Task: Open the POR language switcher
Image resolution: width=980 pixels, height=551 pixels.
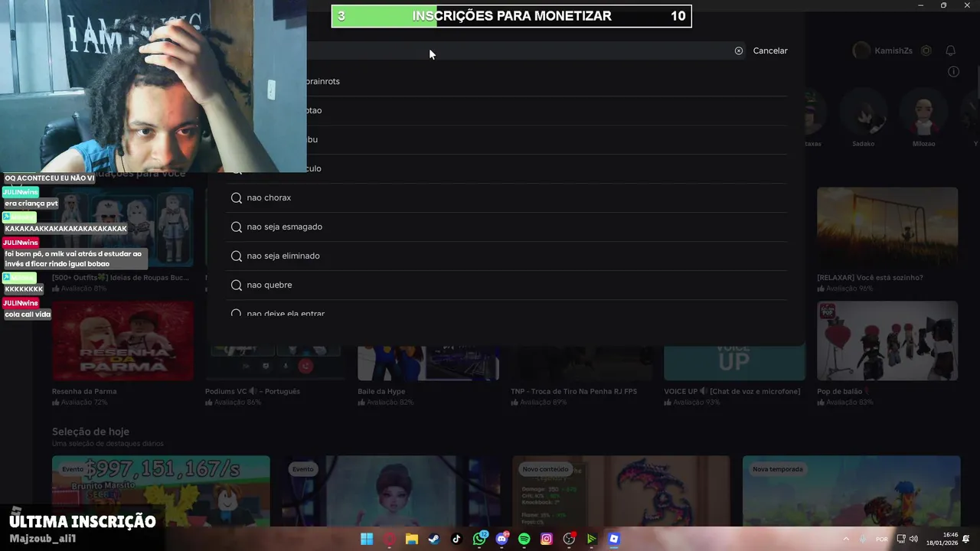Action: 882,539
